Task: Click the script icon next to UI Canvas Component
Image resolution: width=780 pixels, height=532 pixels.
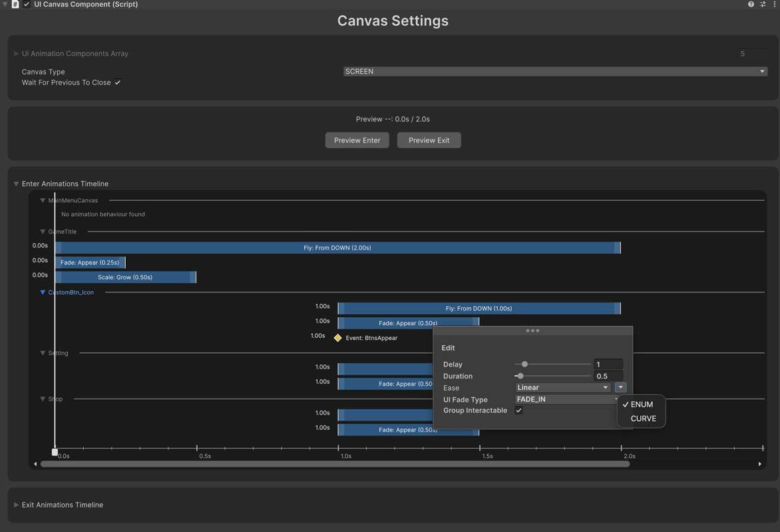Action: [x=15, y=4]
